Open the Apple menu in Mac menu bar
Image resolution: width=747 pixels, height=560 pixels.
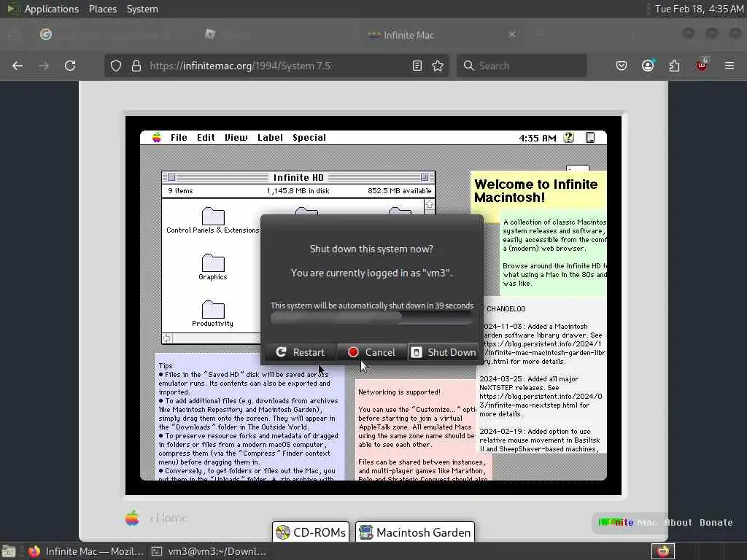click(x=156, y=138)
